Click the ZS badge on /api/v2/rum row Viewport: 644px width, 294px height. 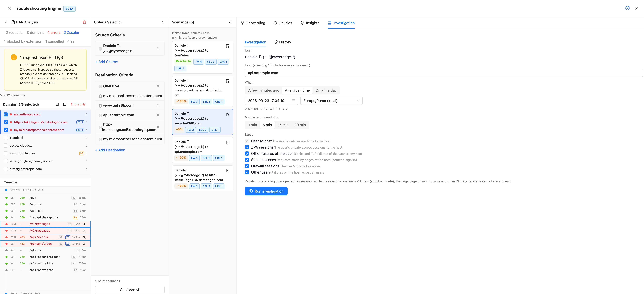tap(67, 237)
